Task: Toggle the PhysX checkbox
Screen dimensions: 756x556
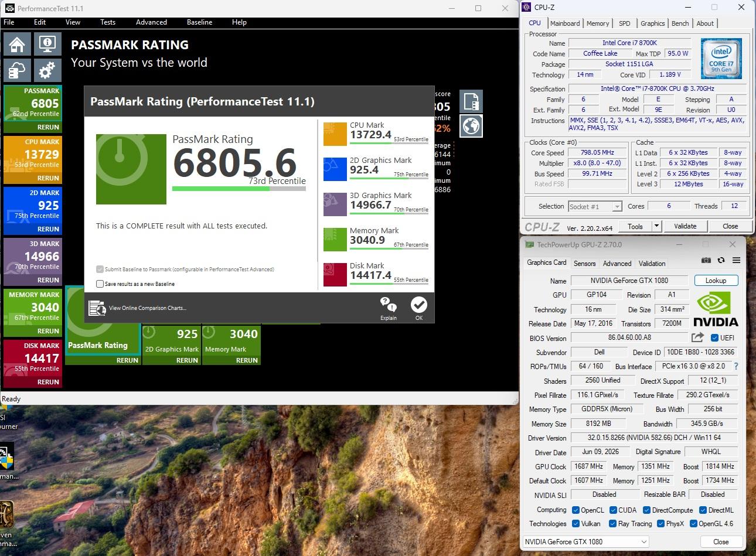Action: (660, 524)
